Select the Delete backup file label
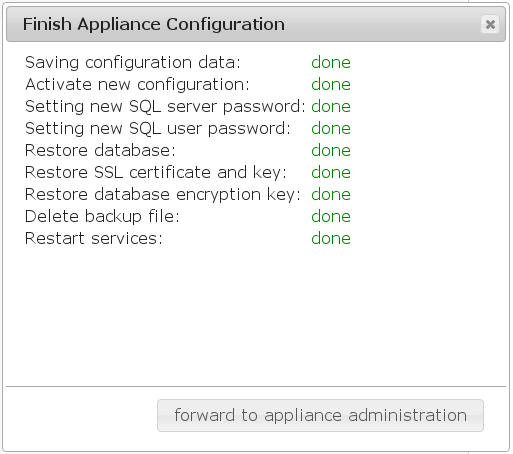 [102, 217]
